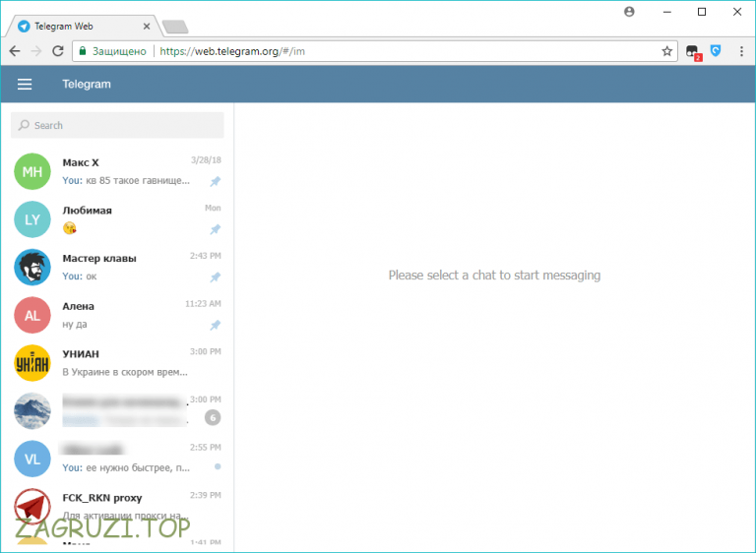Image resolution: width=756 pixels, height=553 pixels.
Task: Click the AL avatar of Алена
Action: pyautogui.click(x=32, y=315)
